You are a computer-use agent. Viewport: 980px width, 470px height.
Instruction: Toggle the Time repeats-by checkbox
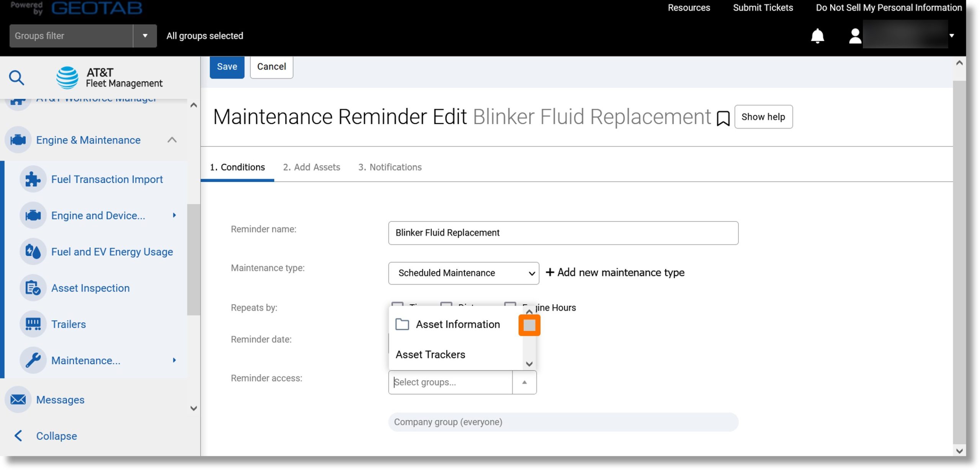click(x=396, y=308)
